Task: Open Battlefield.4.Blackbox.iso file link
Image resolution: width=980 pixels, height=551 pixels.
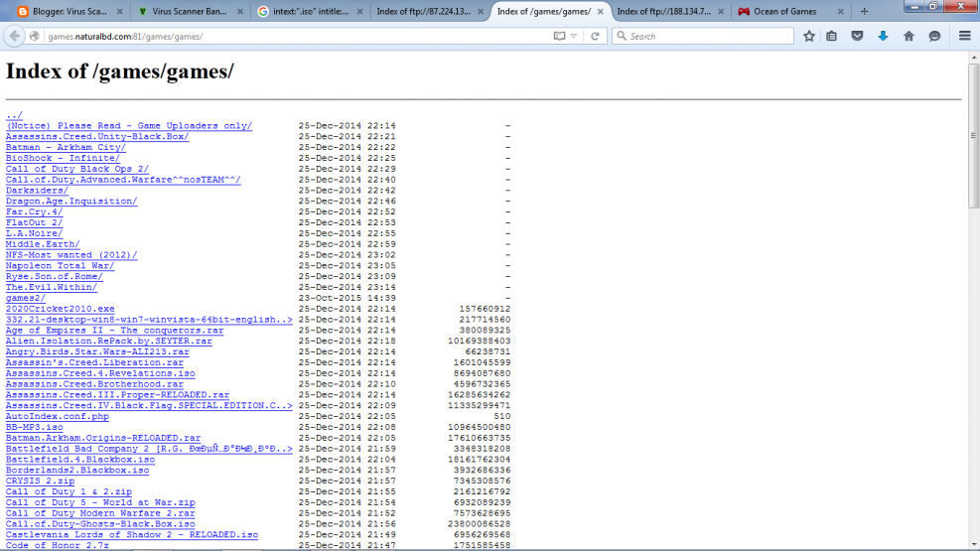Action: pos(80,460)
